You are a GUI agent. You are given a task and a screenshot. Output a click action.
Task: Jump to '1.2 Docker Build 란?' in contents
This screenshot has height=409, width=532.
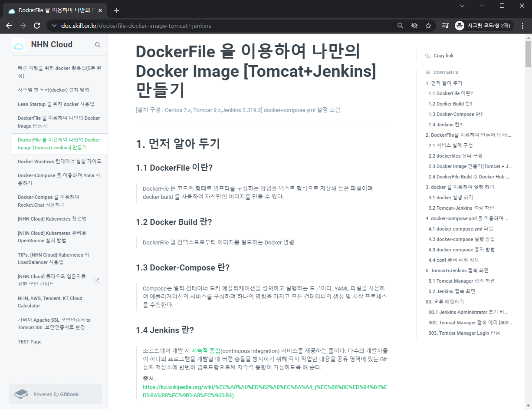[450, 104]
